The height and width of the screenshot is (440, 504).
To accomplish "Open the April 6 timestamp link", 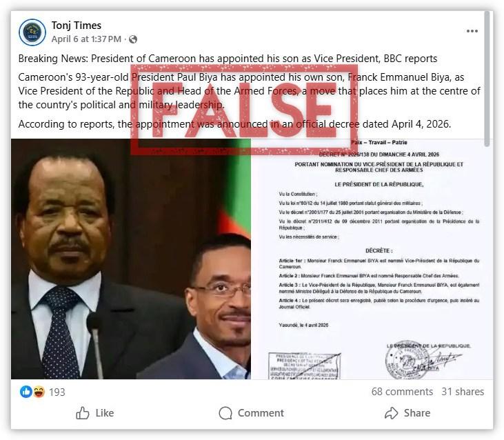I will click(86, 39).
